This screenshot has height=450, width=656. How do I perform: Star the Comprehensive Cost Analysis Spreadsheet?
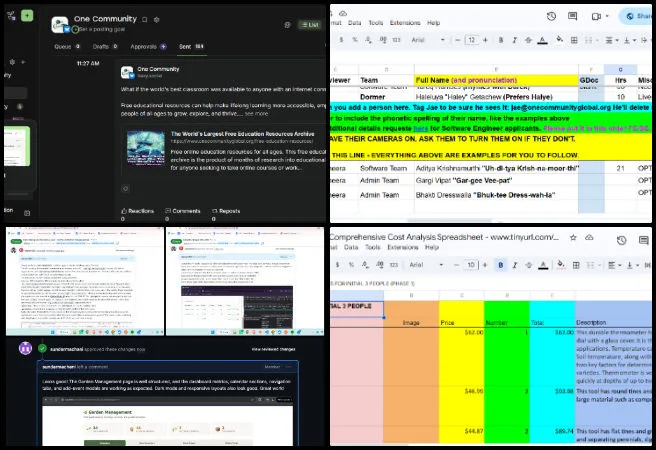[x=573, y=238]
